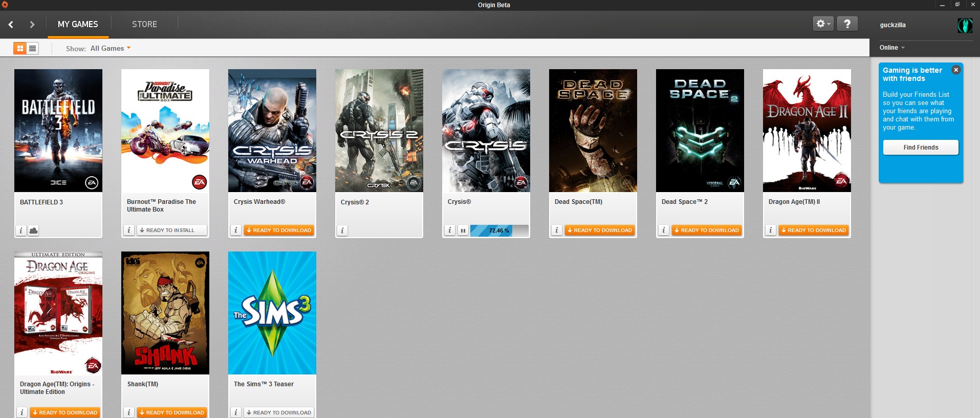Select the Burnout Paradise cover art
The height and width of the screenshot is (418, 980).
165,131
